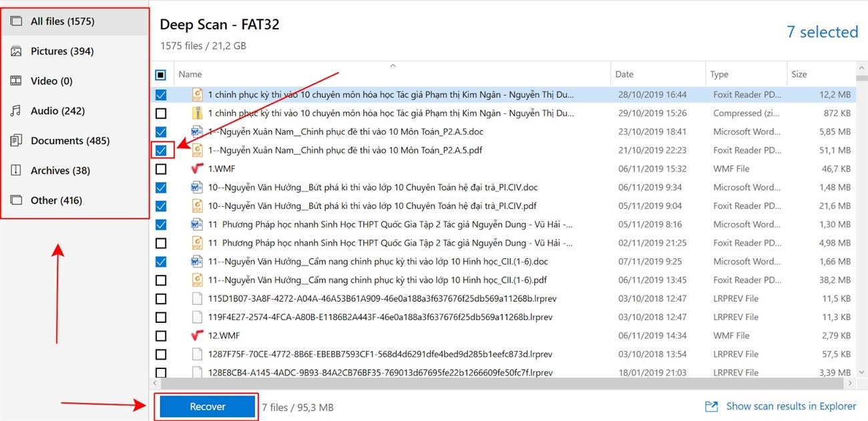Screen dimensions: 868x421
Task: Check the 12.WMF file checkbox
Action: click(x=161, y=336)
